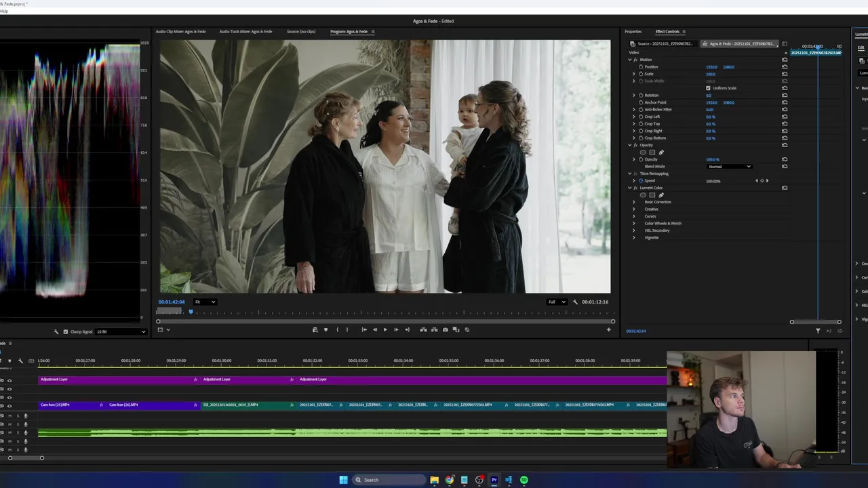Viewport: 868px width, 488px height.
Task: Click the Program monitor zoom scroll bar
Action: point(386,321)
